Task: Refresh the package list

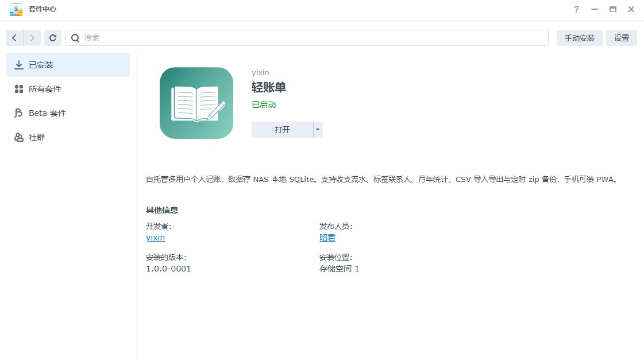Action: coord(53,38)
